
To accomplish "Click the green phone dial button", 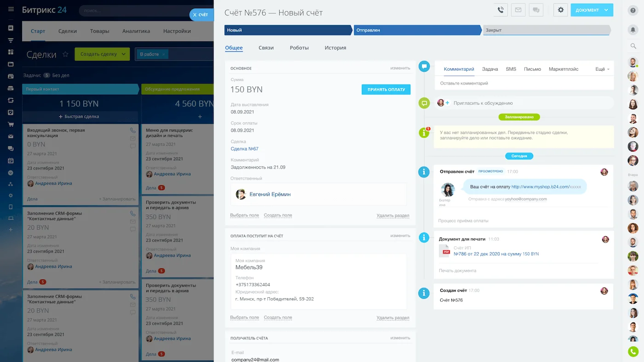I will [x=633, y=351].
